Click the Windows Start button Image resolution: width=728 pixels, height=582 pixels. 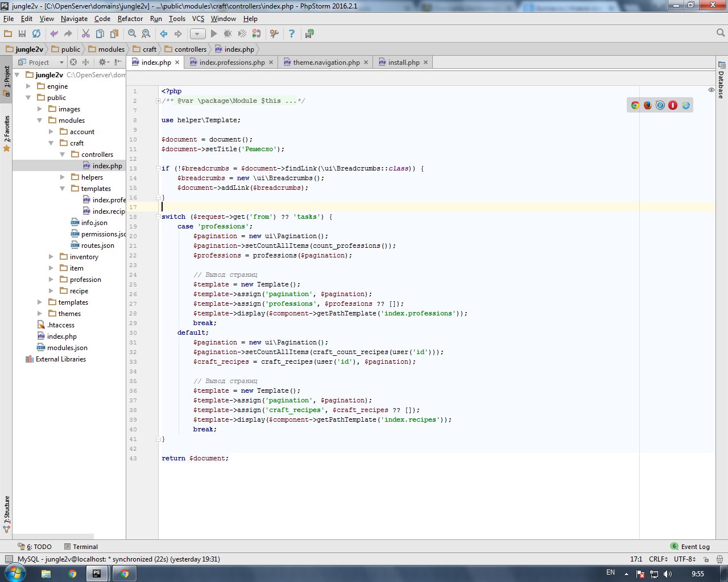point(15,573)
